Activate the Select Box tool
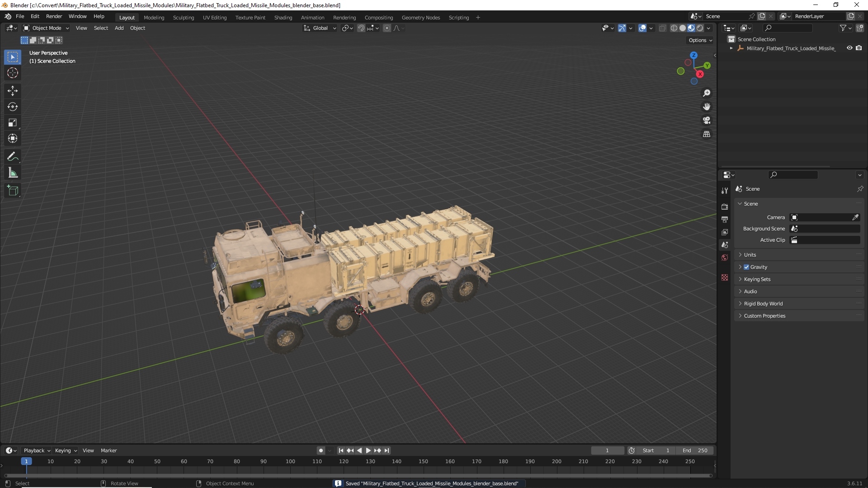The height and width of the screenshot is (488, 868). (13, 57)
